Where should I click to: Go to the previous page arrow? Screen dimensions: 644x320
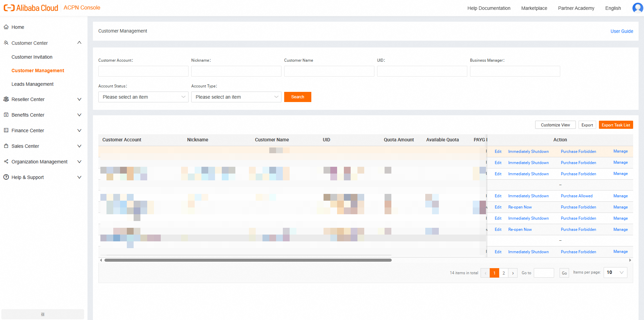485,273
